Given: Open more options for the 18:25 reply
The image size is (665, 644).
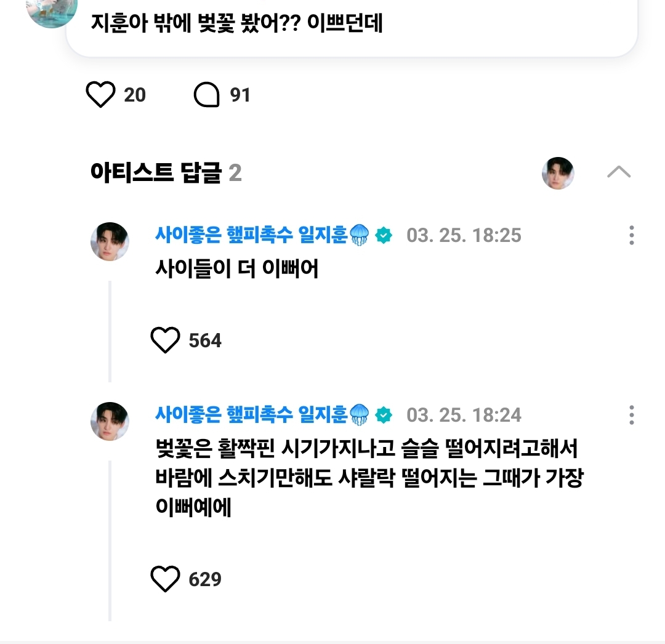Looking at the screenshot, I should click(x=632, y=235).
